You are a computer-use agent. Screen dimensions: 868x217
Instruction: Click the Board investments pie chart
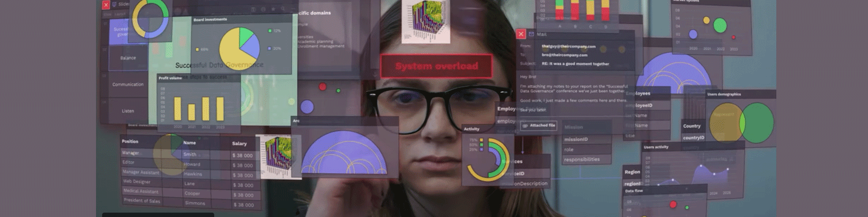239,49
